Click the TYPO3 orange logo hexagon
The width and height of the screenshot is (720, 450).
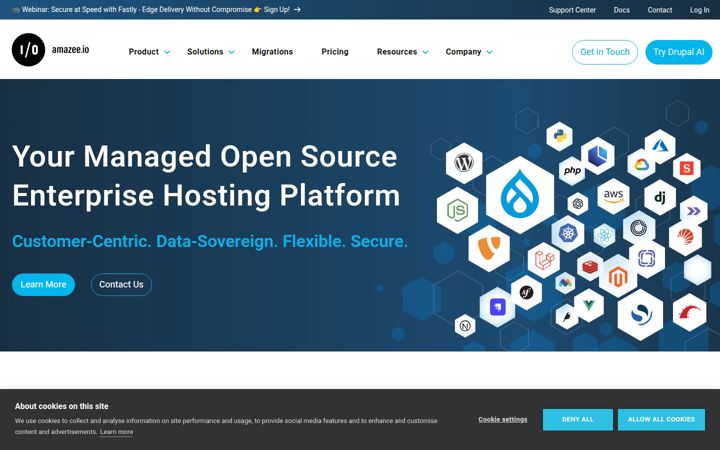489,248
